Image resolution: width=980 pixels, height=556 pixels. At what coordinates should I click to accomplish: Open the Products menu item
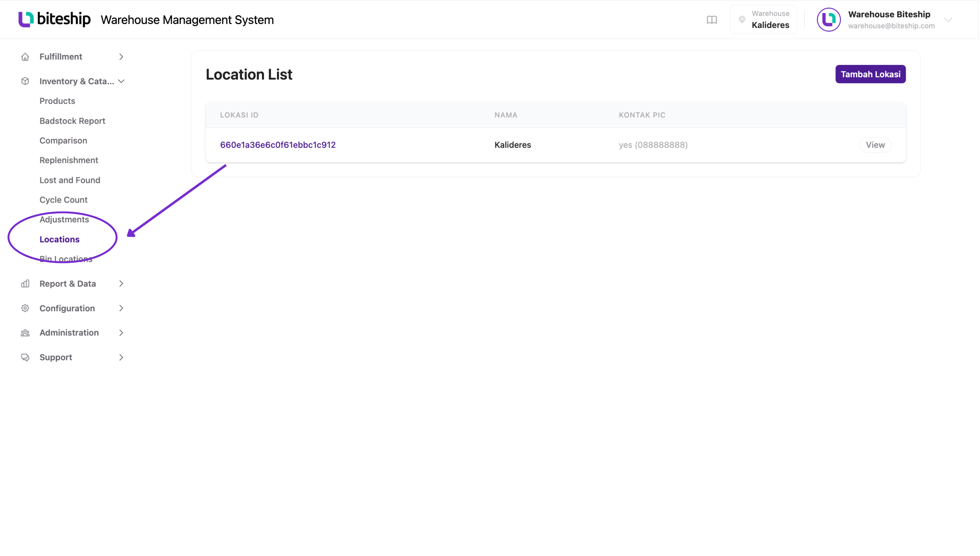click(x=57, y=101)
